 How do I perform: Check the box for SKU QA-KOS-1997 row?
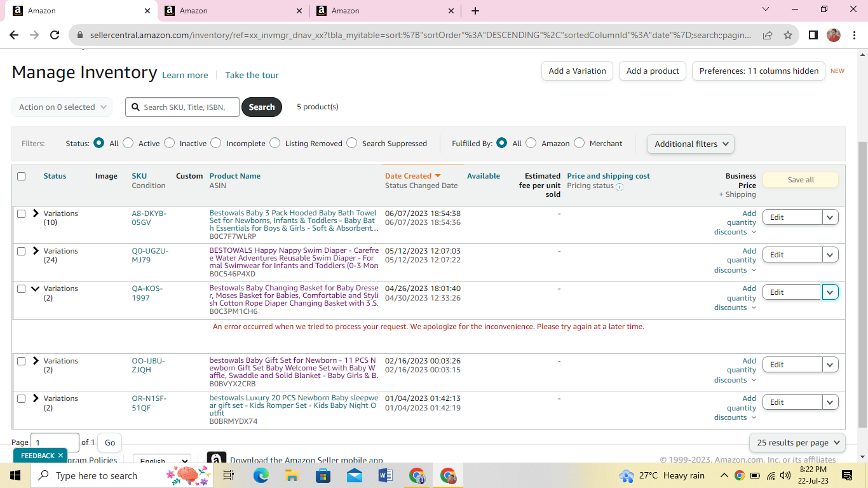pyautogui.click(x=22, y=289)
